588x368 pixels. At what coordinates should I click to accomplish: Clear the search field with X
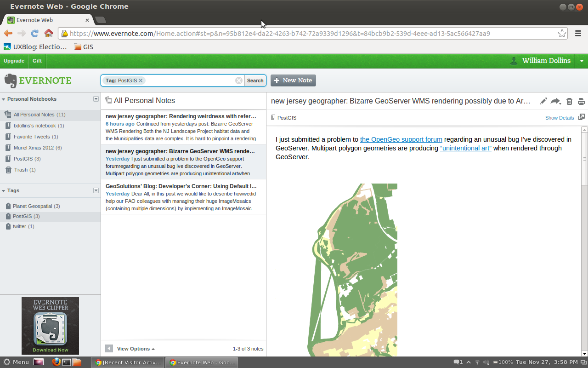pos(239,80)
